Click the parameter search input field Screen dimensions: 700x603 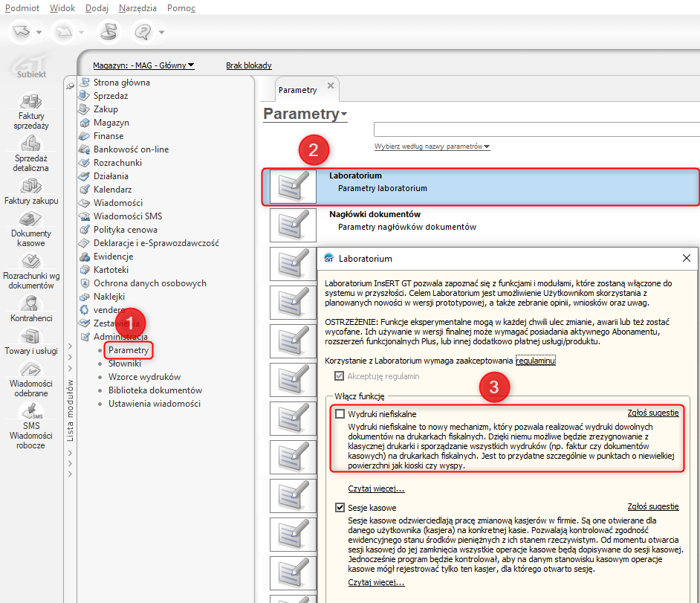point(537,129)
